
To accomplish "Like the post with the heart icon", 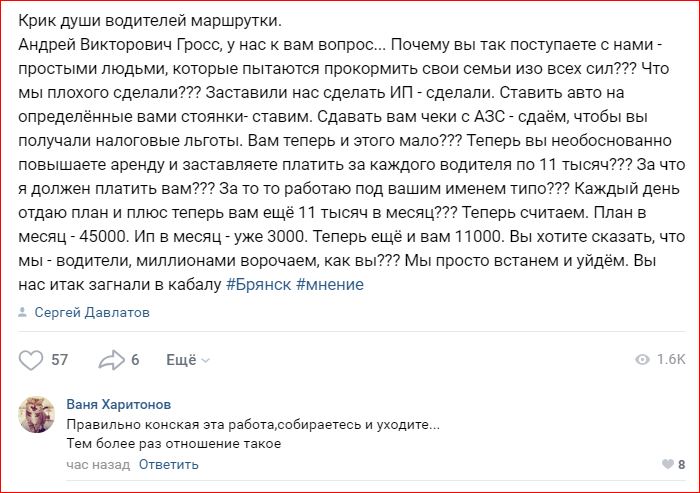I will tap(31, 360).
